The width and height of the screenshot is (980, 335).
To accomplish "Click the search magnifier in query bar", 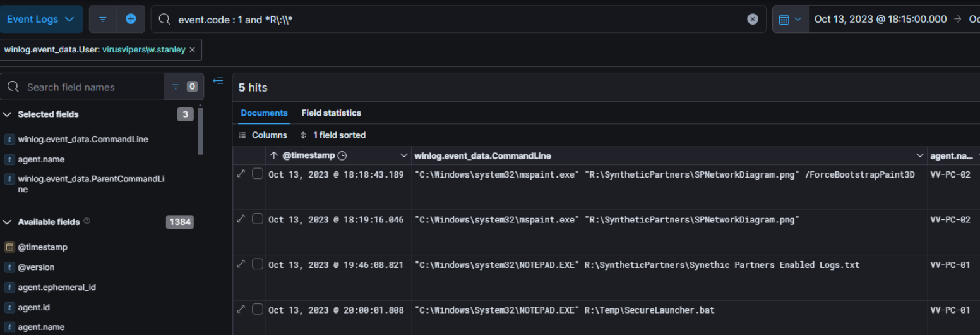I will [x=165, y=20].
